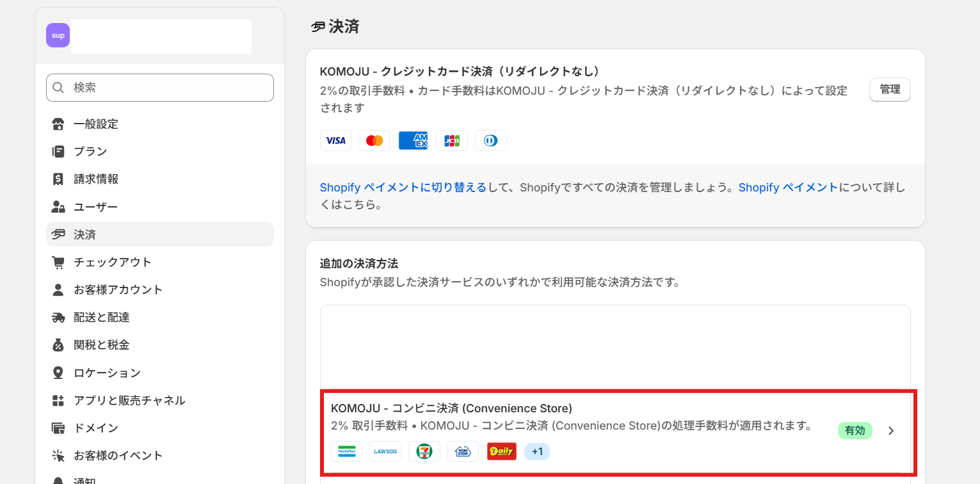Select the Ministop store icon
The height and width of the screenshot is (484, 980).
pyautogui.click(x=462, y=451)
